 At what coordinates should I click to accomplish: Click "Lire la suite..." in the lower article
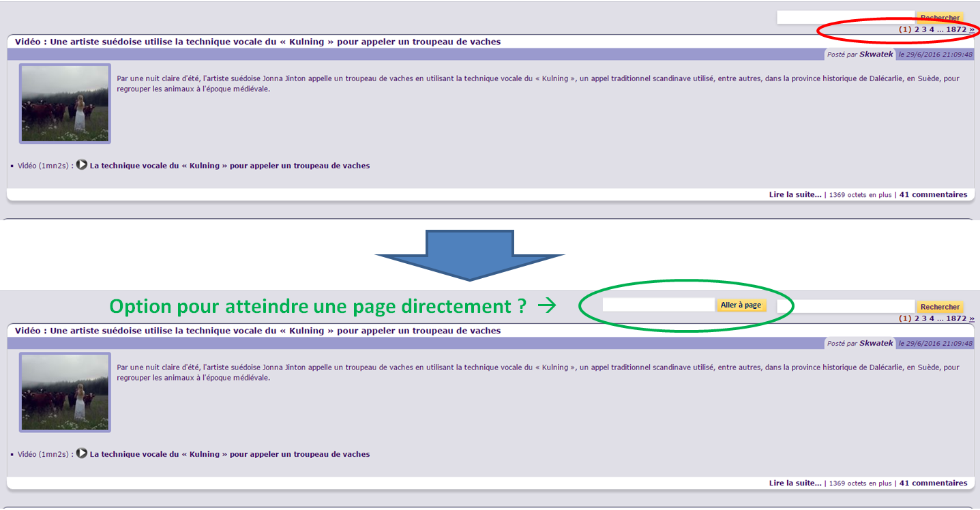click(x=795, y=483)
